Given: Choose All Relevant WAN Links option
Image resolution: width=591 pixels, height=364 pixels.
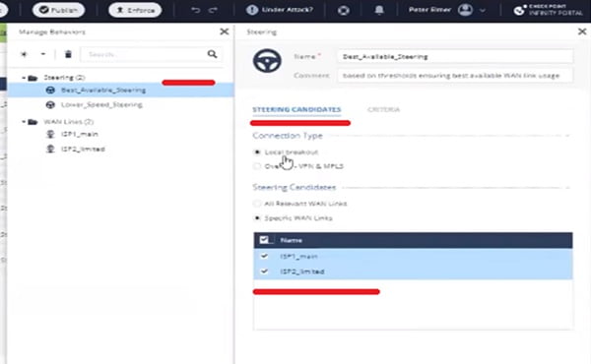Looking at the screenshot, I should [257, 204].
